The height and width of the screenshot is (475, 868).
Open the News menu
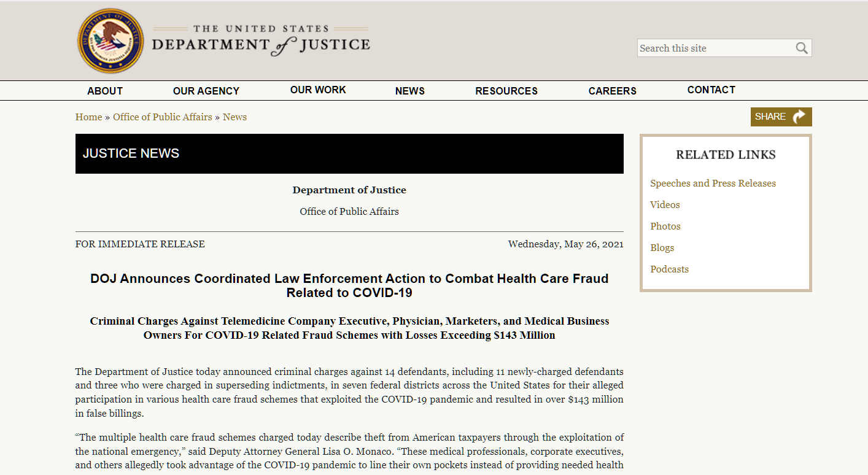pos(410,91)
